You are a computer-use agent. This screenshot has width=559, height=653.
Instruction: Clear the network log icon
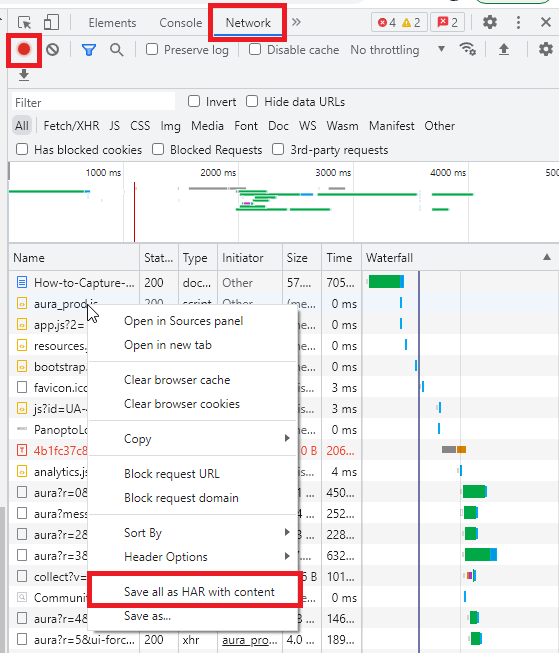pos(52,50)
